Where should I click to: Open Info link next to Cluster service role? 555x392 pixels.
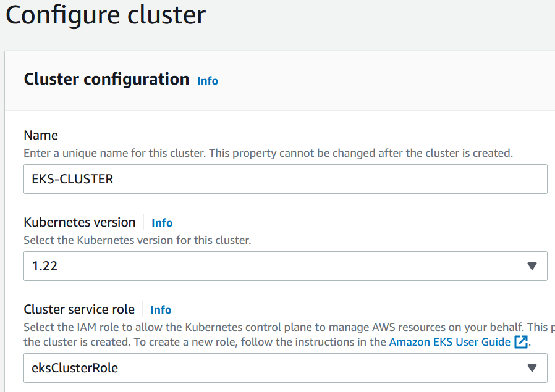click(161, 310)
